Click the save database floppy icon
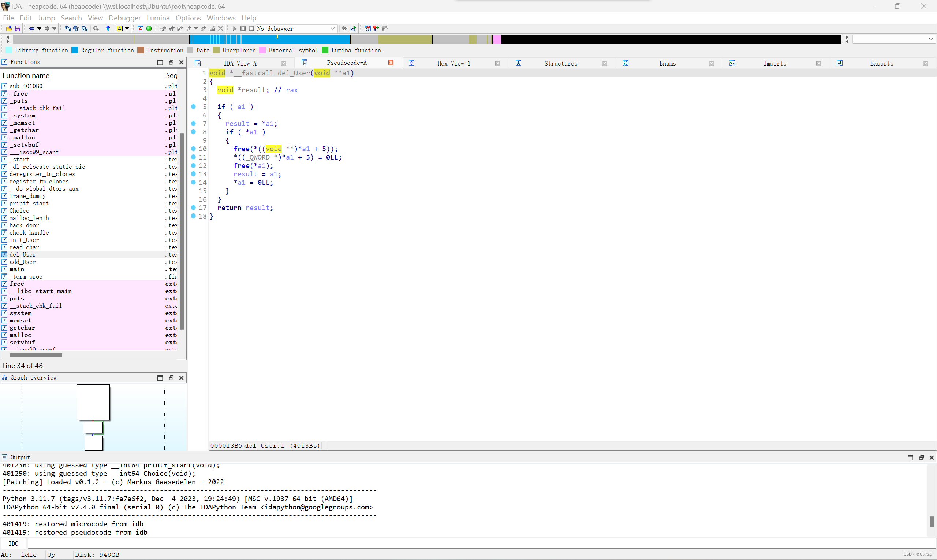This screenshot has height=560, width=937. (17, 29)
